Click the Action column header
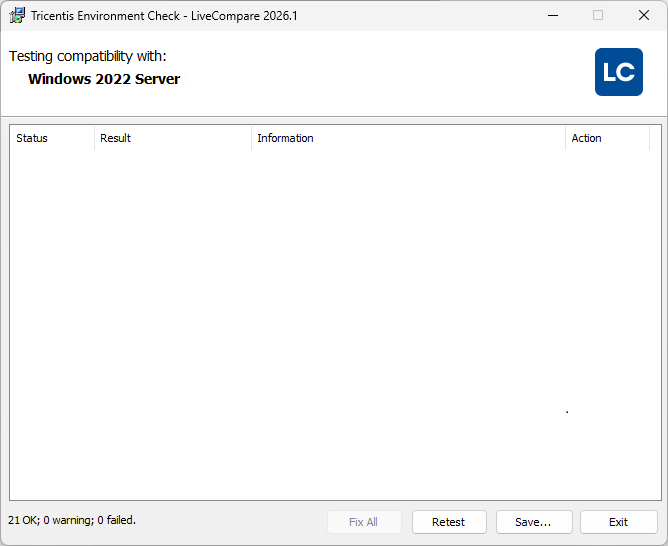The width and height of the screenshot is (668, 546). 608,138
